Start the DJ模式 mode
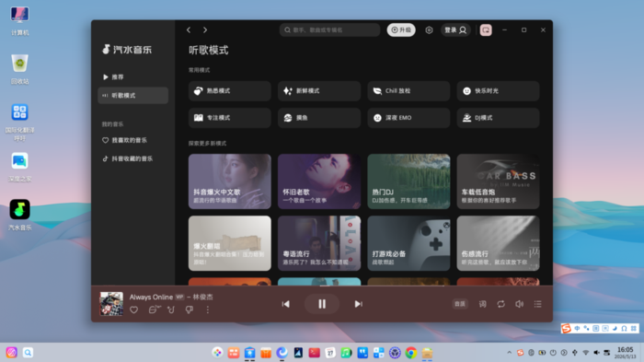The width and height of the screenshot is (644, 362). tap(498, 118)
